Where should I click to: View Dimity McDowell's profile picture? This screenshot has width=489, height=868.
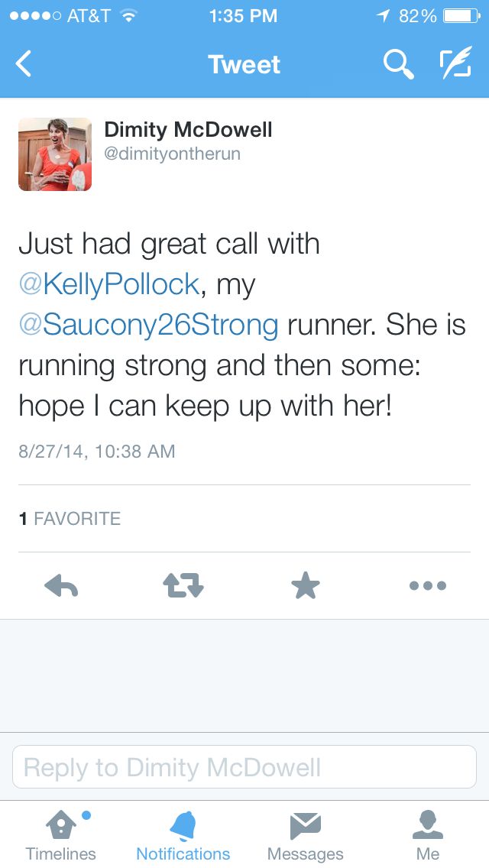(x=55, y=154)
